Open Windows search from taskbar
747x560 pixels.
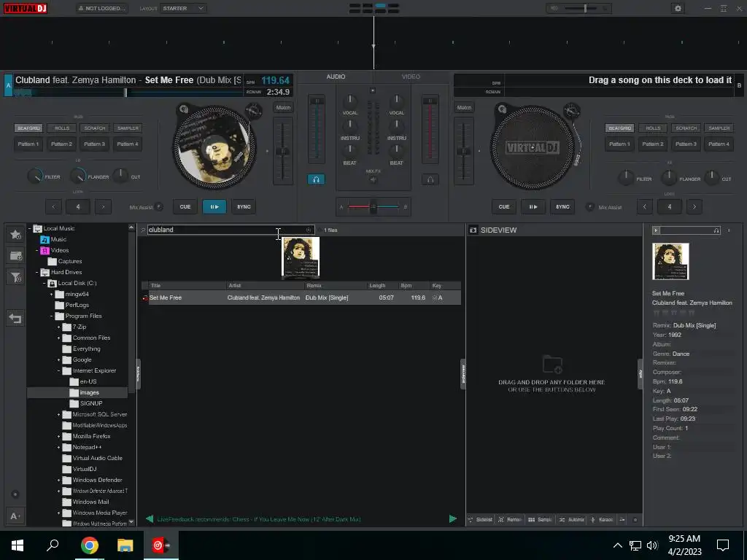point(53,545)
